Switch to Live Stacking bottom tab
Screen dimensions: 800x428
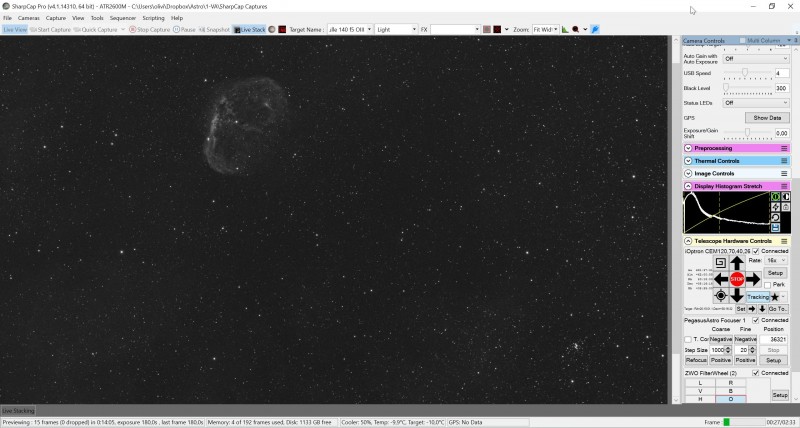point(18,411)
